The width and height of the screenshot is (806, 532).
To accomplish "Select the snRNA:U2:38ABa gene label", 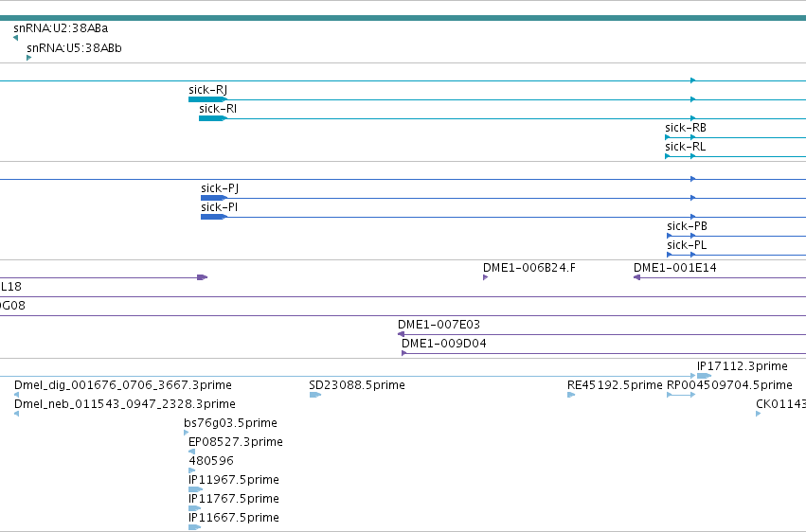I will click(x=61, y=28).
